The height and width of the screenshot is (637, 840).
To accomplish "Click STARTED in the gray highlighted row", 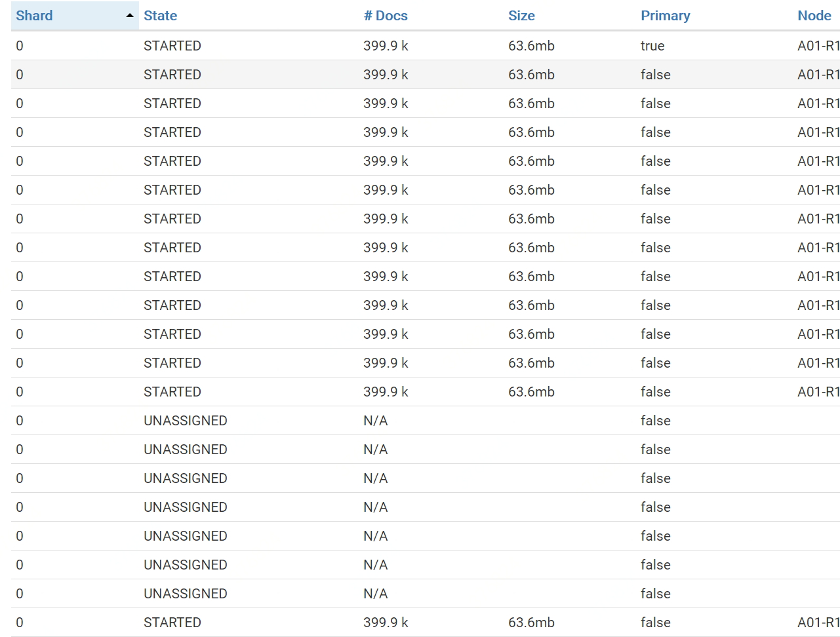I will pyautogui.click(x=172, y=75).
